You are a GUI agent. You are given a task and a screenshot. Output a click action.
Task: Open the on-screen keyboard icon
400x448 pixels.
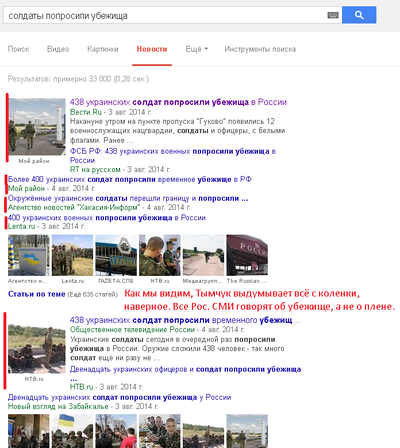(x=333, y=15)
